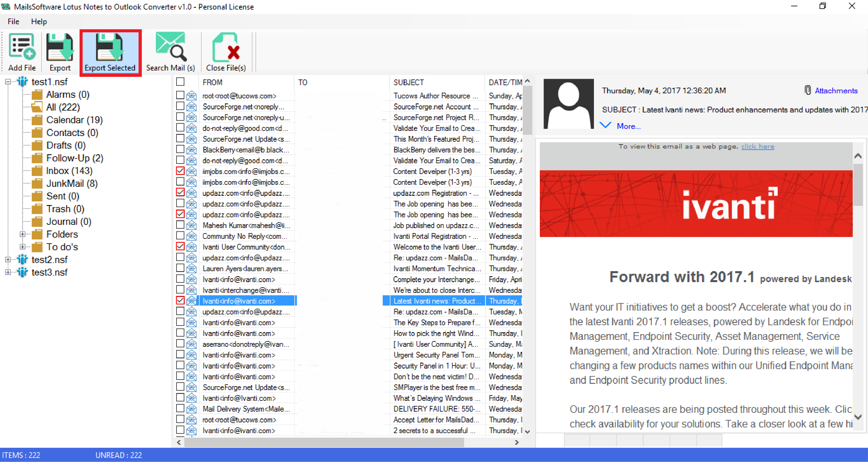Click the Alarms (0) folder icon
This screenshot has width=868, height=462.
(x=37, y=95)
